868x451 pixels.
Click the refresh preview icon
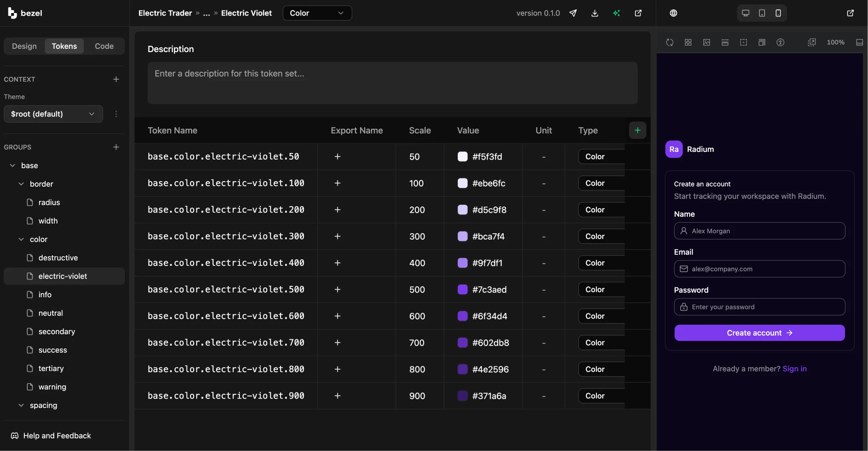(x=670, y=42)
